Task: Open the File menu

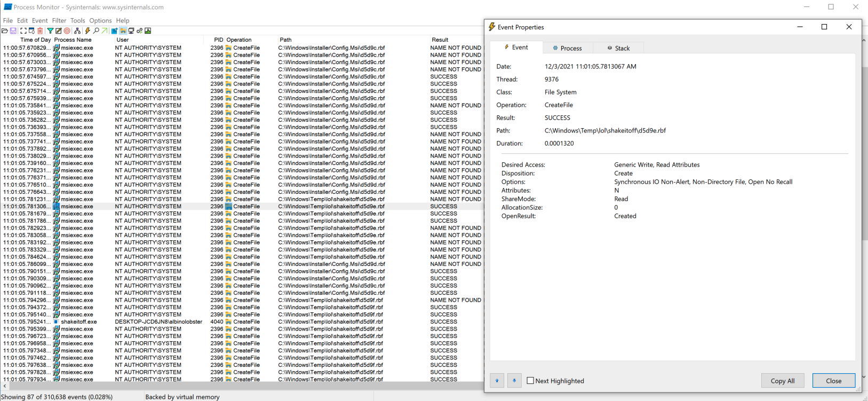Action: click(8, 20)
